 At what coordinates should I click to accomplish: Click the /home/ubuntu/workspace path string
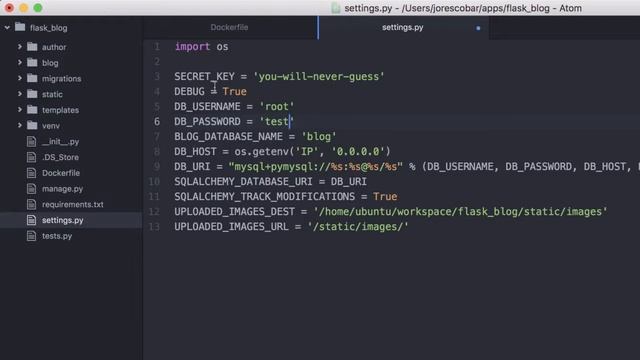click(x=460, y=212)
